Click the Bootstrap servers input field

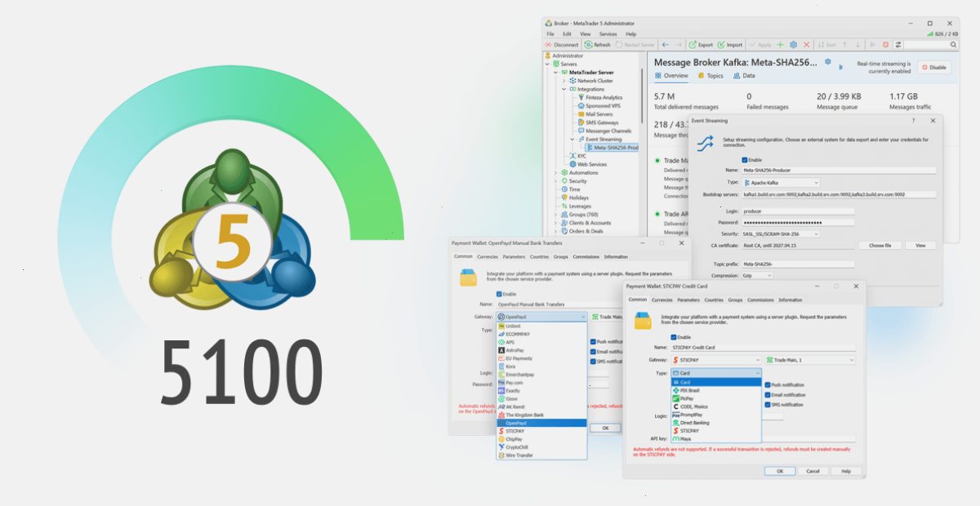click(839, 194)
